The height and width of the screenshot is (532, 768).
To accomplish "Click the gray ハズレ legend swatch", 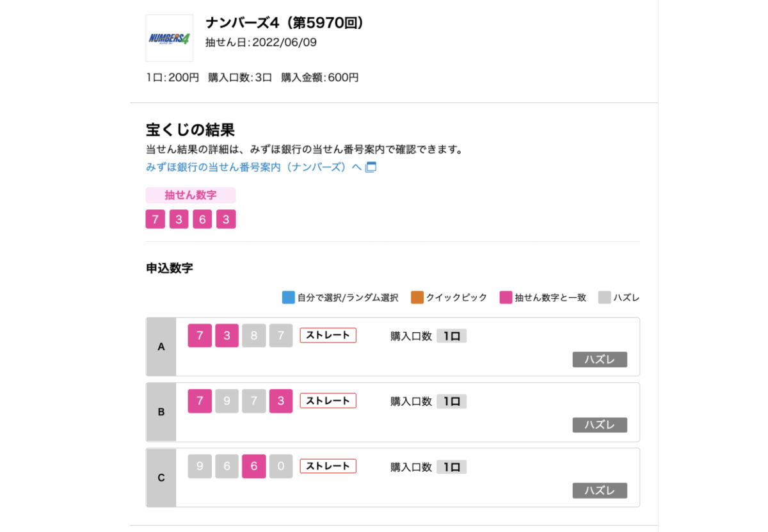I will coord(605,298).
